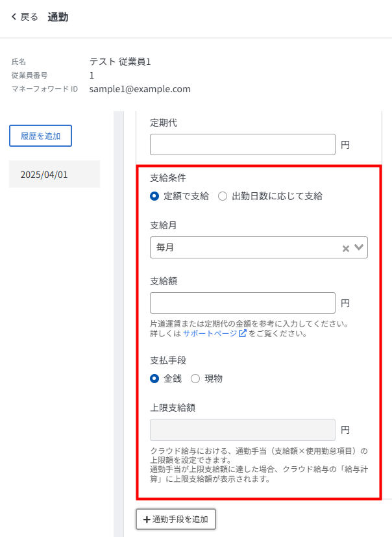
Task: Click the external link icon beside サポートページ
Action: (243, 334)
